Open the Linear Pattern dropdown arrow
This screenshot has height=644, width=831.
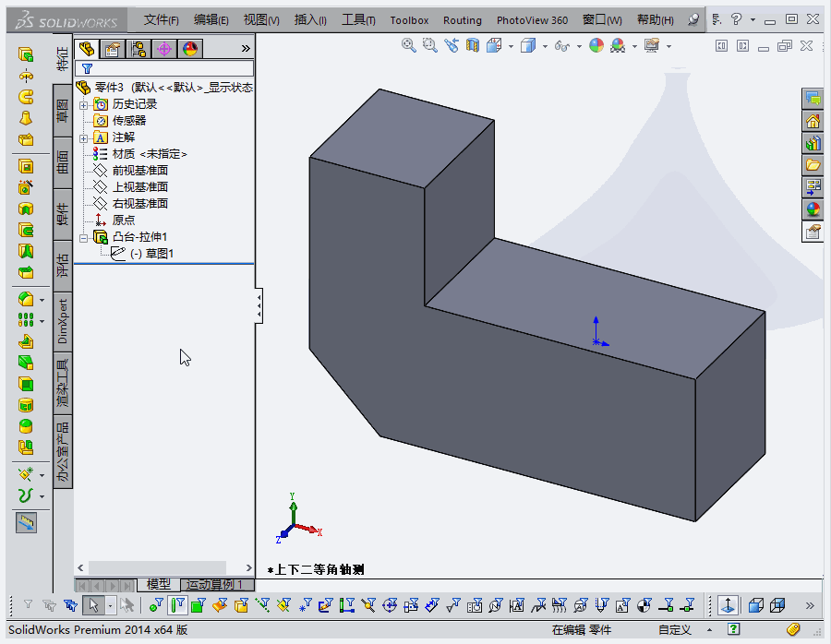[42, 321]
